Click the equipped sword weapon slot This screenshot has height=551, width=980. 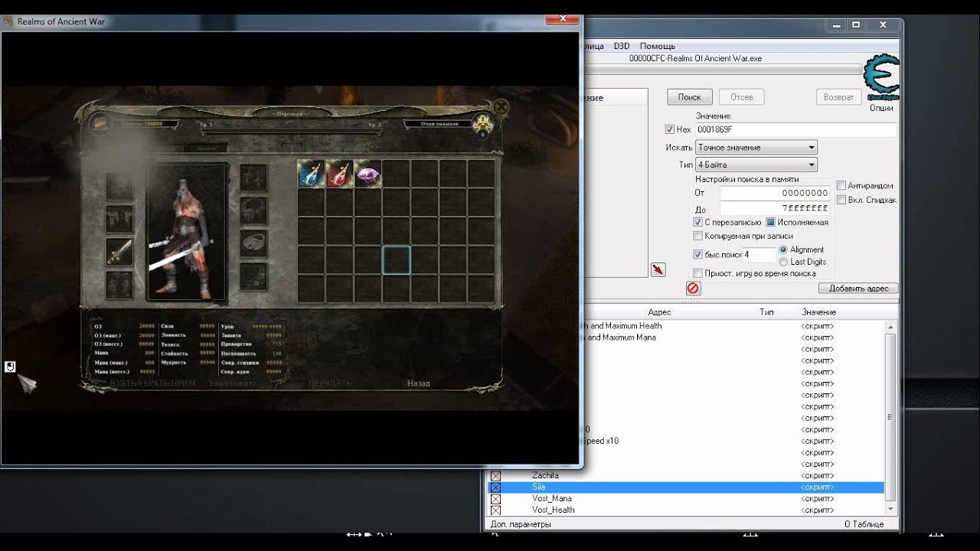[x=119, y=252]
